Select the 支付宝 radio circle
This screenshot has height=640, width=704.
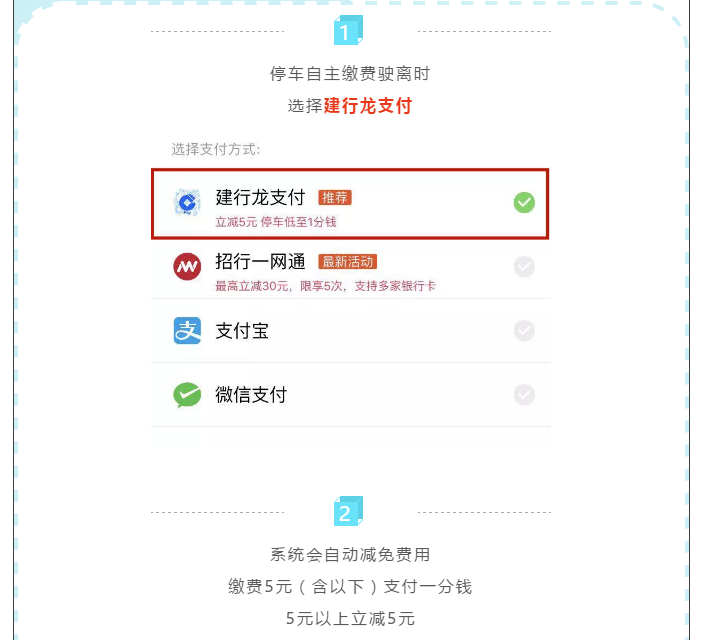(x=524, y=331)
